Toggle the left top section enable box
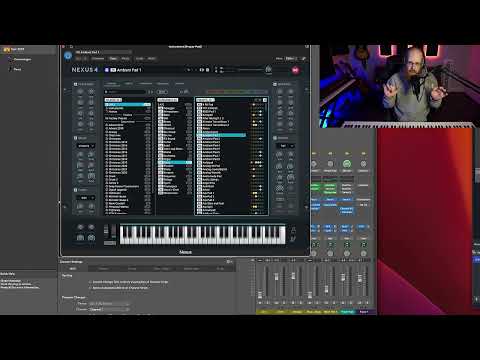 point(75,84)
